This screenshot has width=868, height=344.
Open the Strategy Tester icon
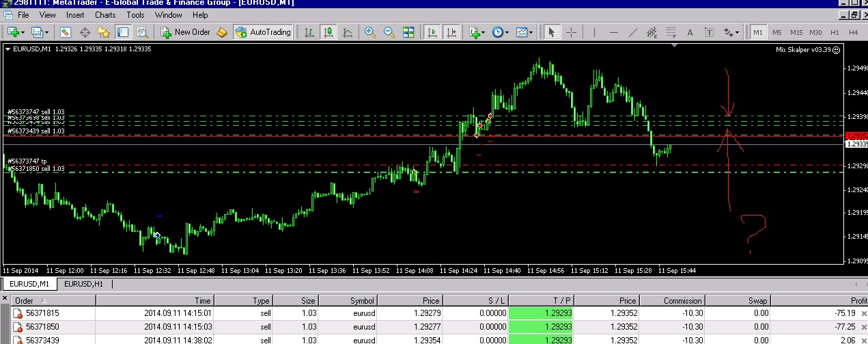click(x=142, y=31)
